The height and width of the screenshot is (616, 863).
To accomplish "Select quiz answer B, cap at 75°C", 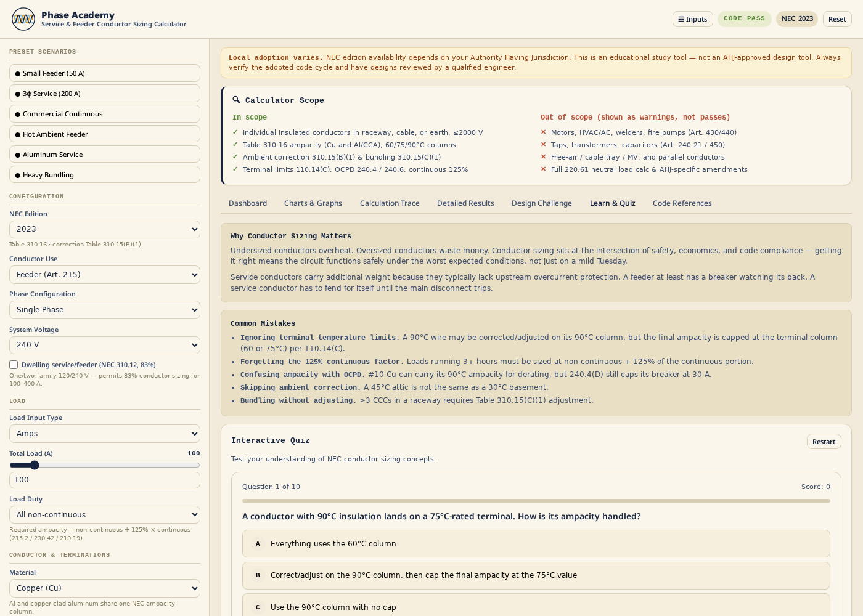I will click(536, 575).
